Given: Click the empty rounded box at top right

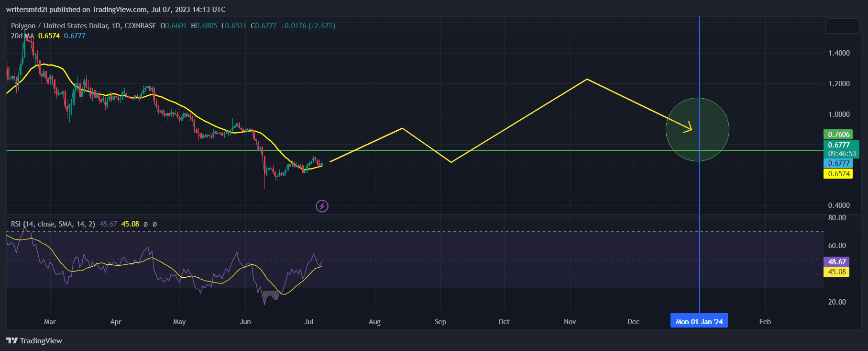Looking at the screenshot, I should [842, 26].
